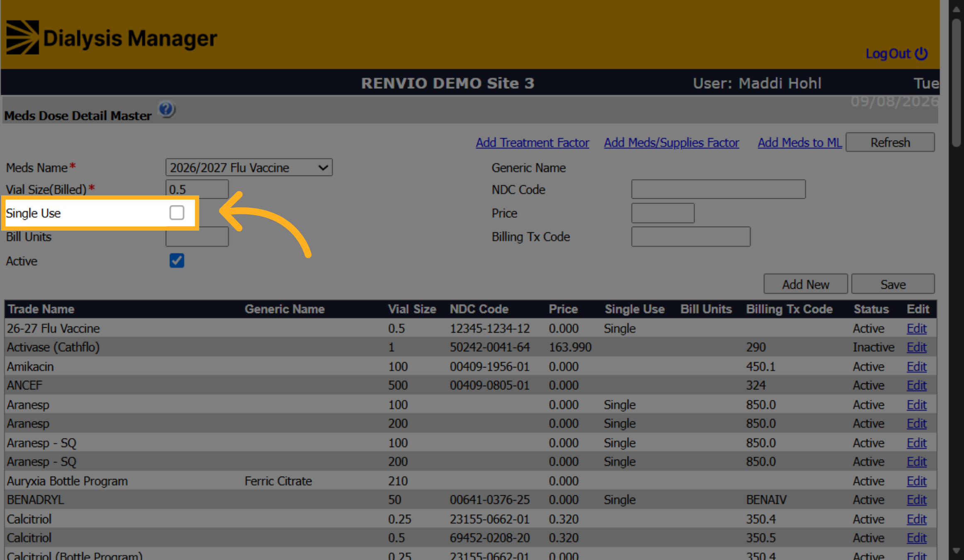964x560 pixels.
Task: Click the Status column header
Action: click(x=871, y=309)
